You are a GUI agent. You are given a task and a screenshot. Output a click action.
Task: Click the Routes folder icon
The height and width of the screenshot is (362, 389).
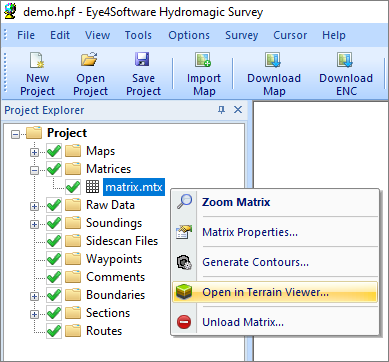[73, 331]
